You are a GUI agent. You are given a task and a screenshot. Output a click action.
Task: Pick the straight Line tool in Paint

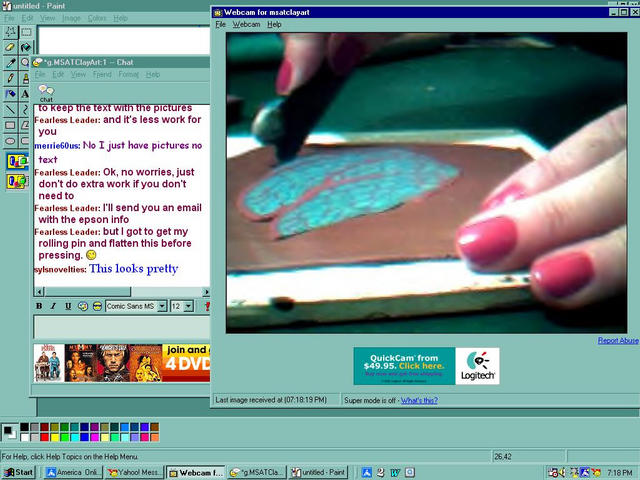pos(10,109)
